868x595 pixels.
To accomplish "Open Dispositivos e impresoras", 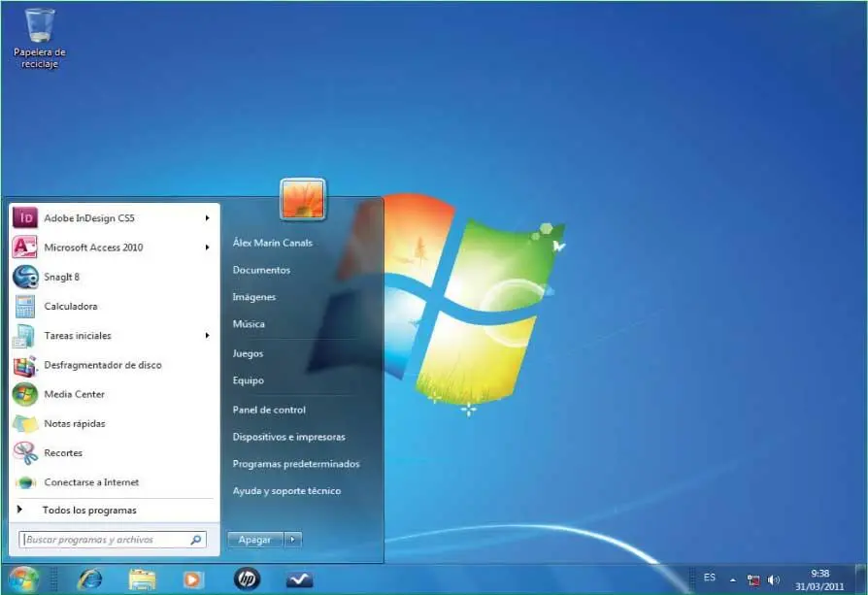I will [x=289, y=437].
